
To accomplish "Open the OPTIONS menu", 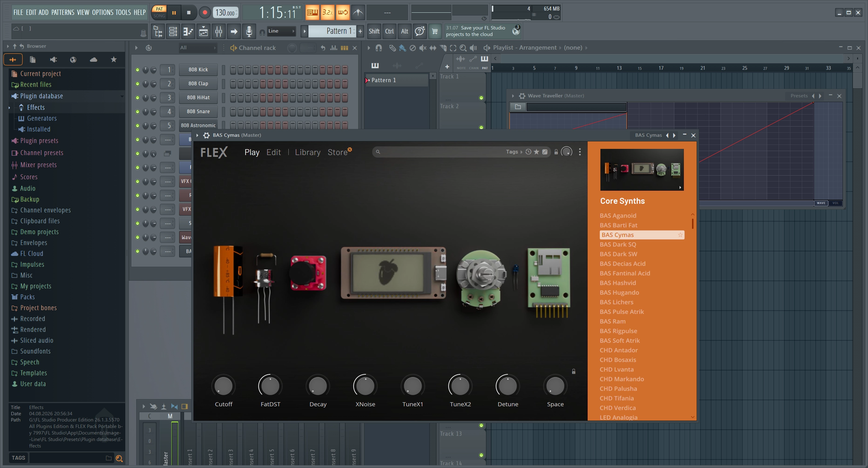I will point(103,12).
